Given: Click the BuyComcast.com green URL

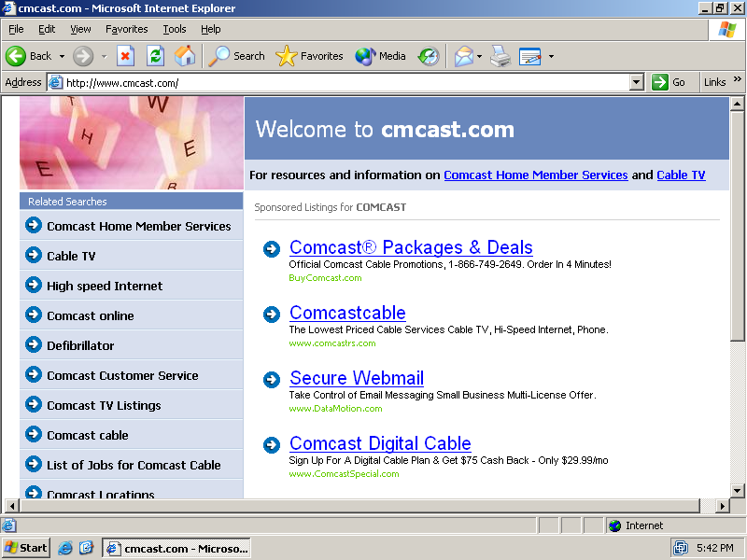Looking at the screenshot, I should point(325,278).
